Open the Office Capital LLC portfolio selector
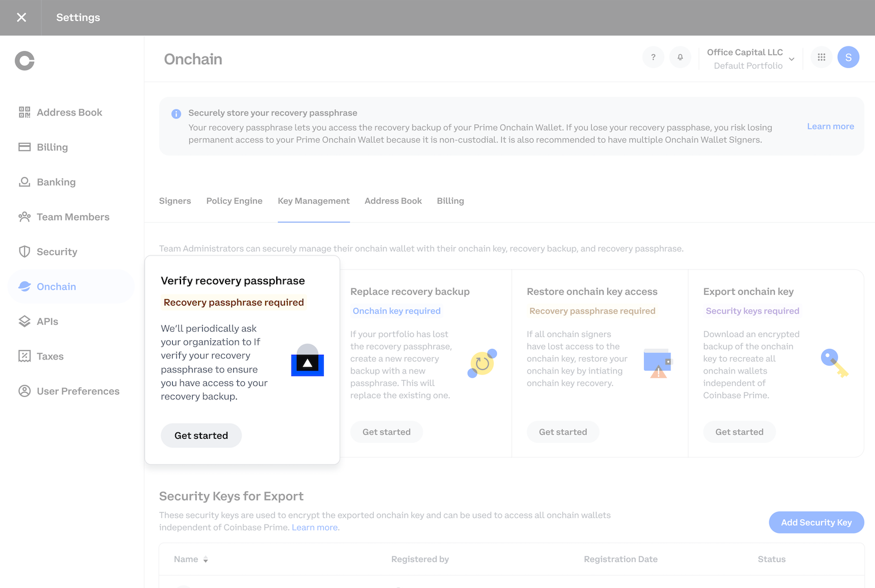 pyautogui.click(x=750, y=58)
